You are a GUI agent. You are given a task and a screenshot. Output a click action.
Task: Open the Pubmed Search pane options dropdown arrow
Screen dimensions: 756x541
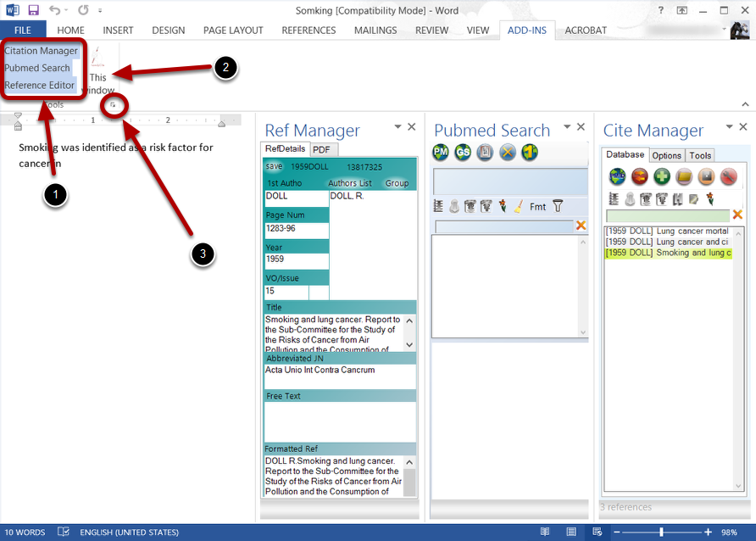pos(566,126)
